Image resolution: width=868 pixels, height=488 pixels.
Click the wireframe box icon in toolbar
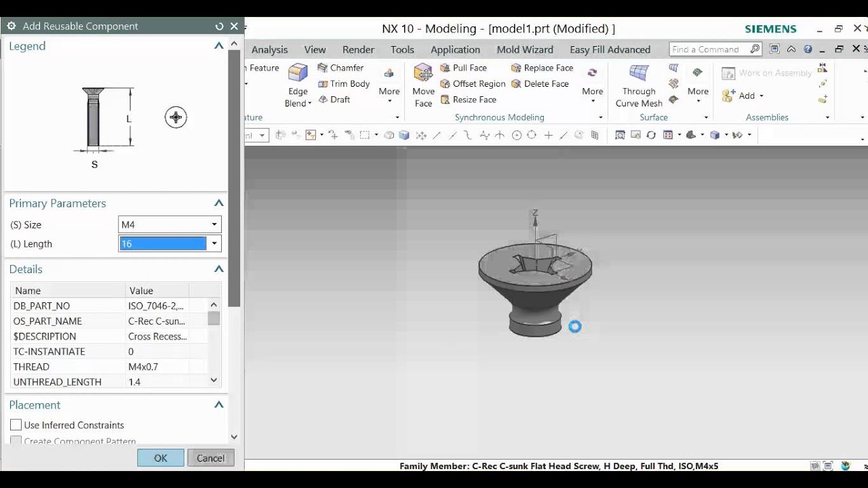[389, 135]
